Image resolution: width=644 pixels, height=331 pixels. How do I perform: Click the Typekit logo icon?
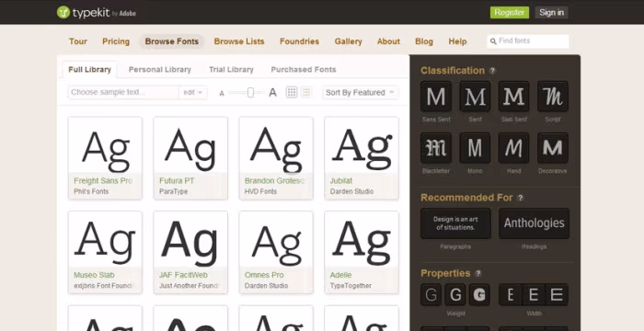[63, 12]
